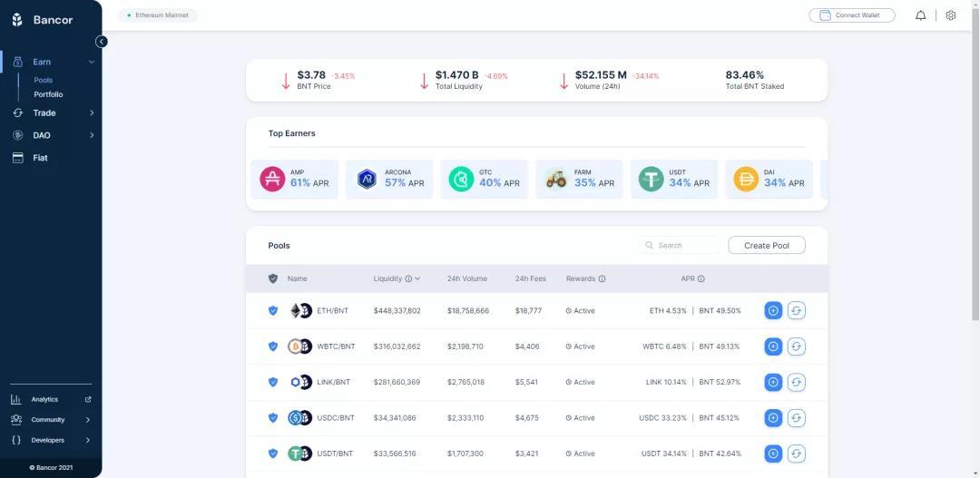Click the add liquidity icon for ETH/BNT
The width and height of the screenshot is (980, 478).
pos(773,310)
